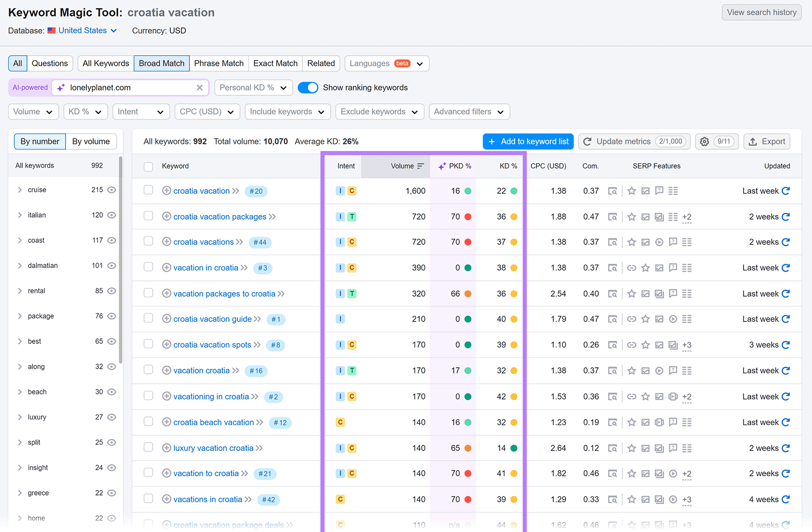This screenshot has height=532, width=812.
Task: Enable Show ranking keywords toggle
Action: tap(308, 87)
